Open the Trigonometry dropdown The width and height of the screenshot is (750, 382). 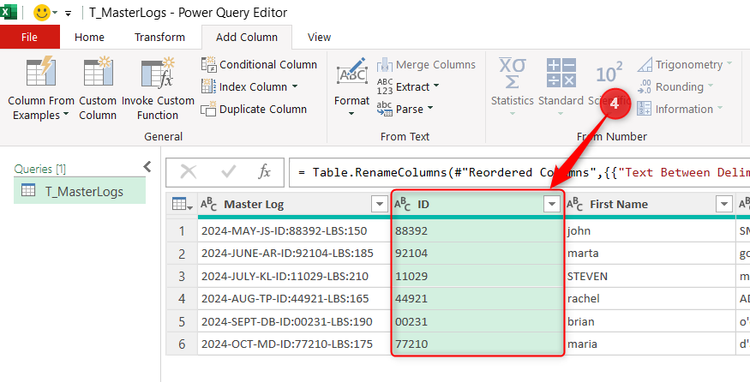pos(684,65)
